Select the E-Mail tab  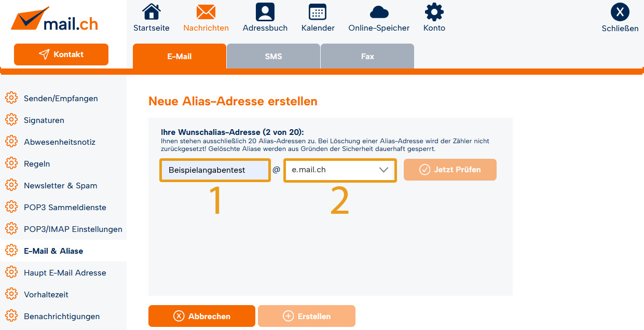tap(180, 56)
